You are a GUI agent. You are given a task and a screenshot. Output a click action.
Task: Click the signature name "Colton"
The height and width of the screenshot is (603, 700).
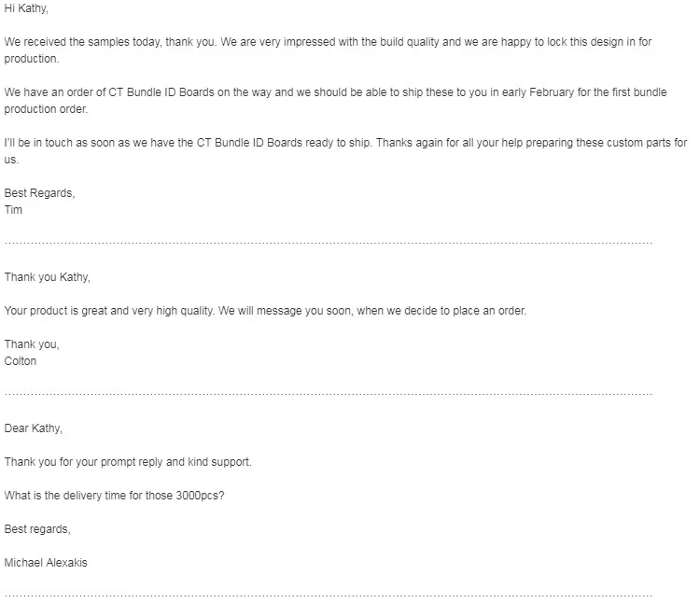21,361
